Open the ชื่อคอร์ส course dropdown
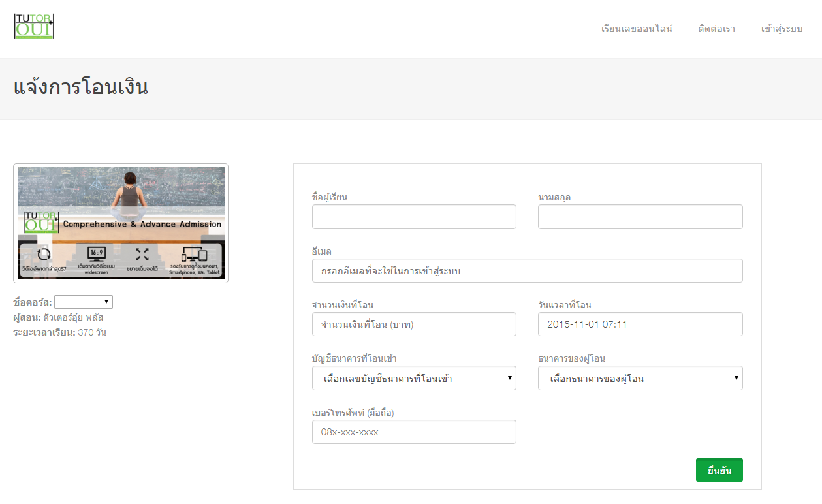This screenshot has height=504, width=822. 84,302
